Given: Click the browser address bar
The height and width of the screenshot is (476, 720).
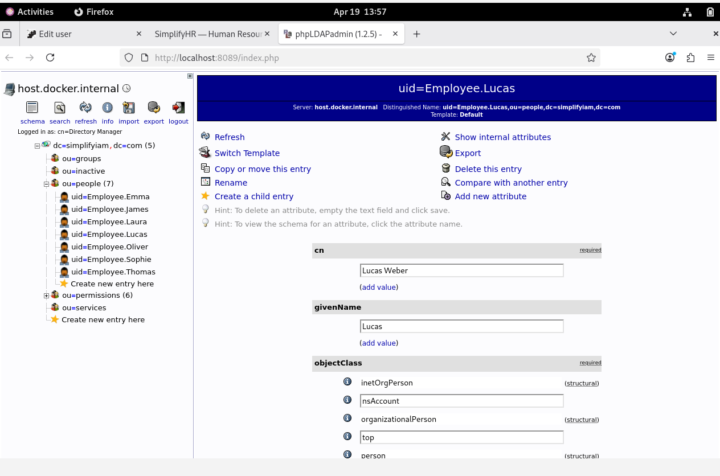Looking at the screenshot, I should [x=358, y=58].
